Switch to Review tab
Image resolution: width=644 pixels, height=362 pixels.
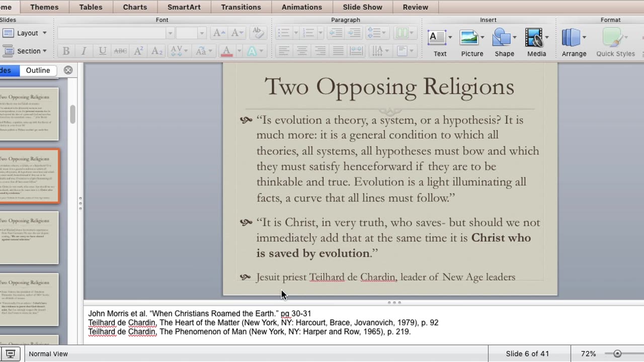[x=415, y=7]
